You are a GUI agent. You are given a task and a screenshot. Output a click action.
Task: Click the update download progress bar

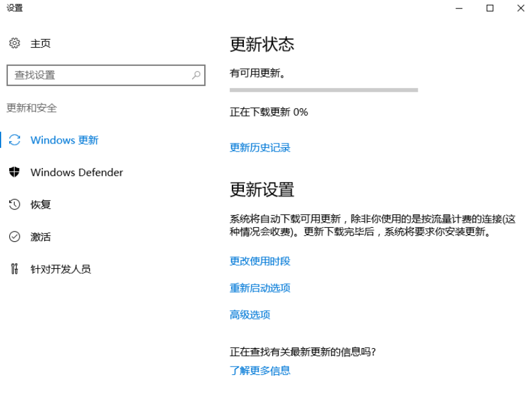coord(323,90)
